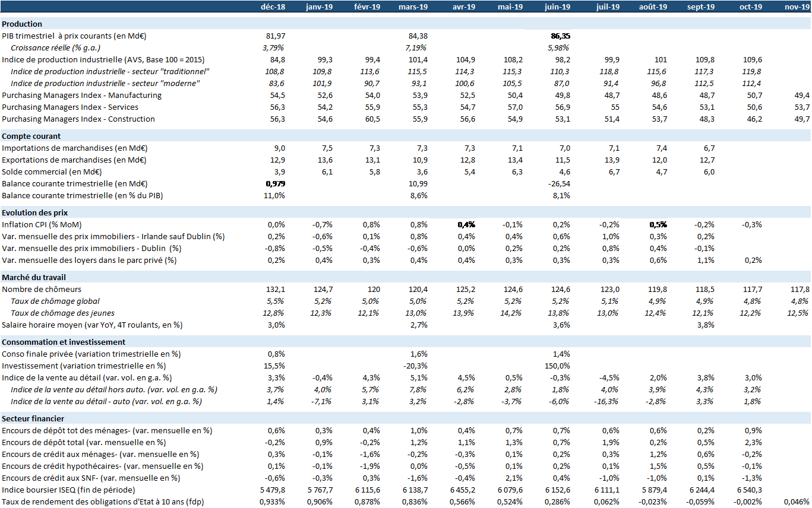Screen dimensions: 812x508
Task: Click the 0,046% bond yield cell
Action: [x=797, y=501]
